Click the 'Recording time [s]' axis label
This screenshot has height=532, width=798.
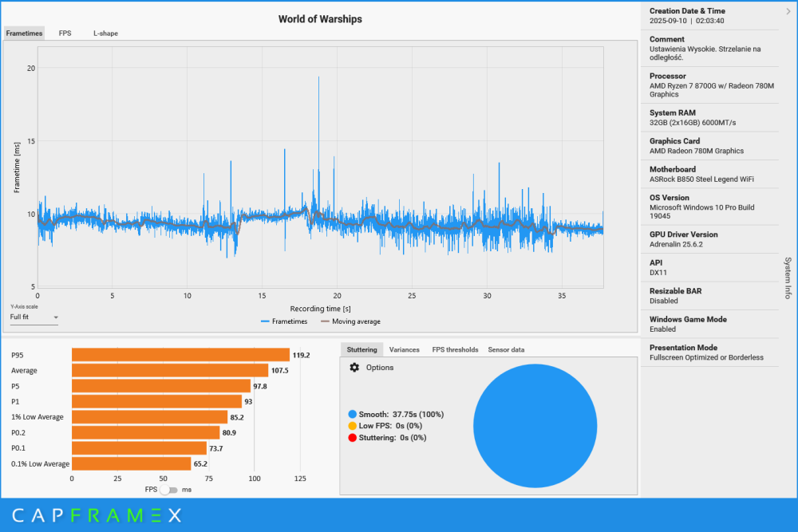[x=320, y=309]
